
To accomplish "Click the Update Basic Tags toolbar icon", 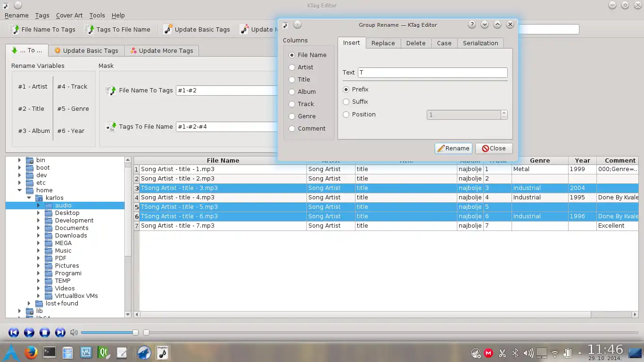I will point(167,29).
